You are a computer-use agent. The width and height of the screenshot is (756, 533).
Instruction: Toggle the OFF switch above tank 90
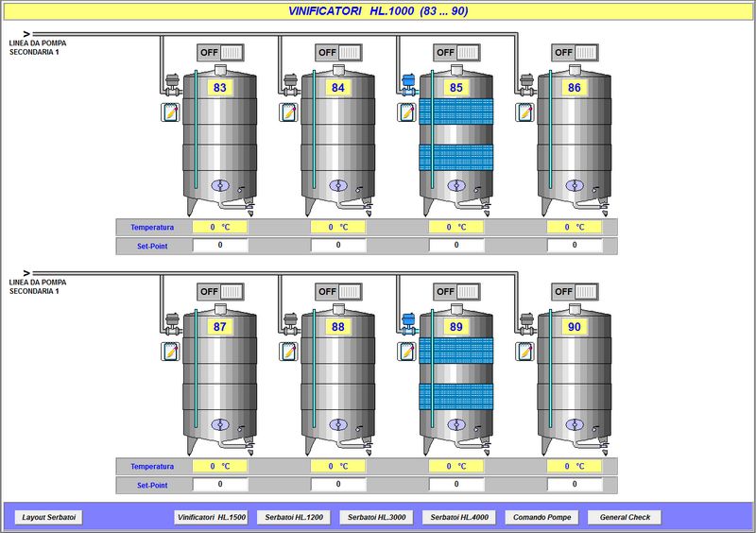575,291
